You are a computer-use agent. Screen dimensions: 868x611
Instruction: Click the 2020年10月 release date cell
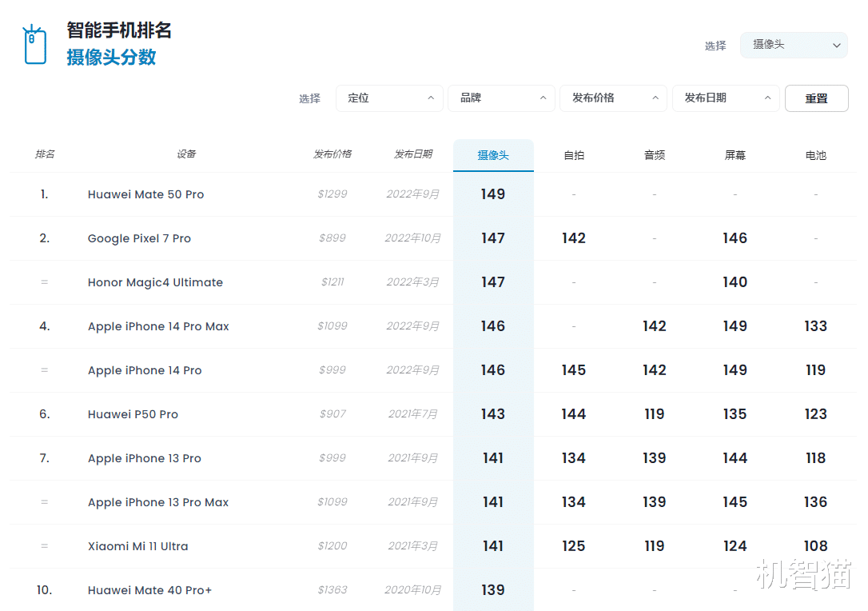[x=413, y=590]
